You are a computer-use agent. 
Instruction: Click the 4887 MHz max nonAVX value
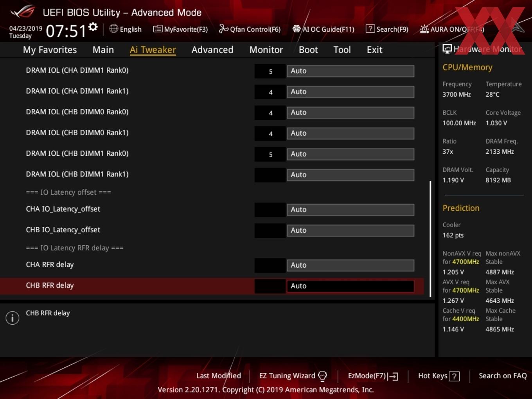point(500,272)
